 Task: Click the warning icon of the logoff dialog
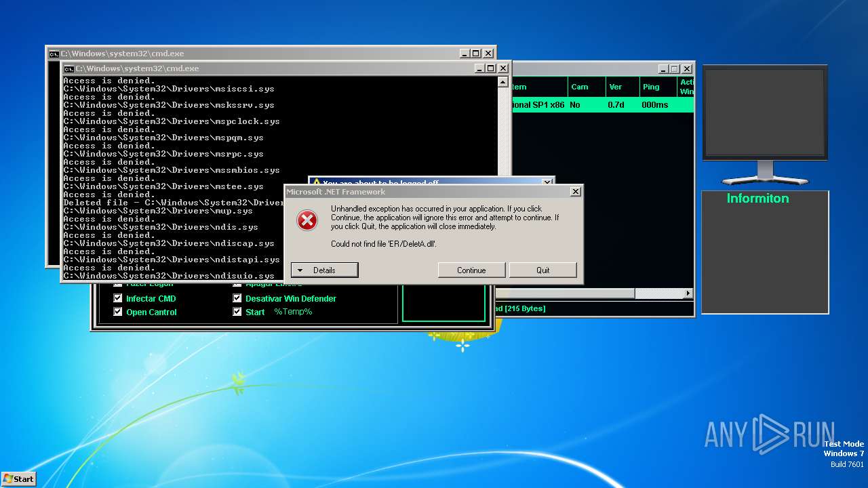point(316,183)
